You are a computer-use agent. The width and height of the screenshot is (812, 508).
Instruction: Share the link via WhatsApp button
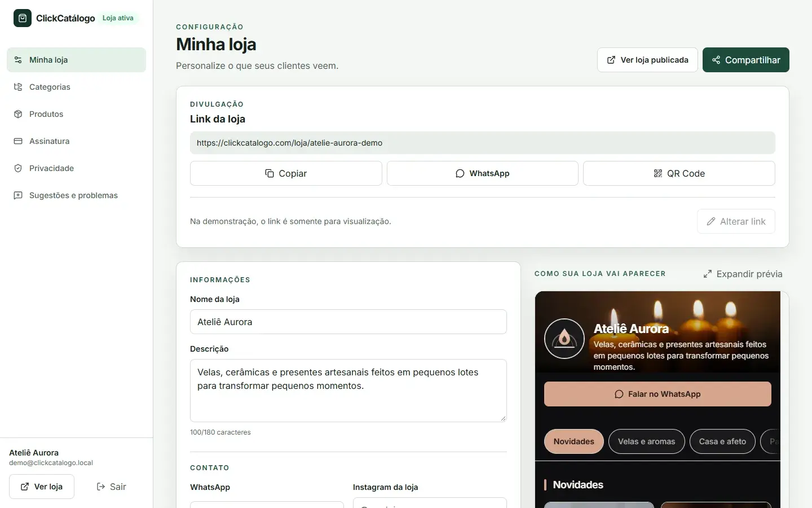coord(483,173)
